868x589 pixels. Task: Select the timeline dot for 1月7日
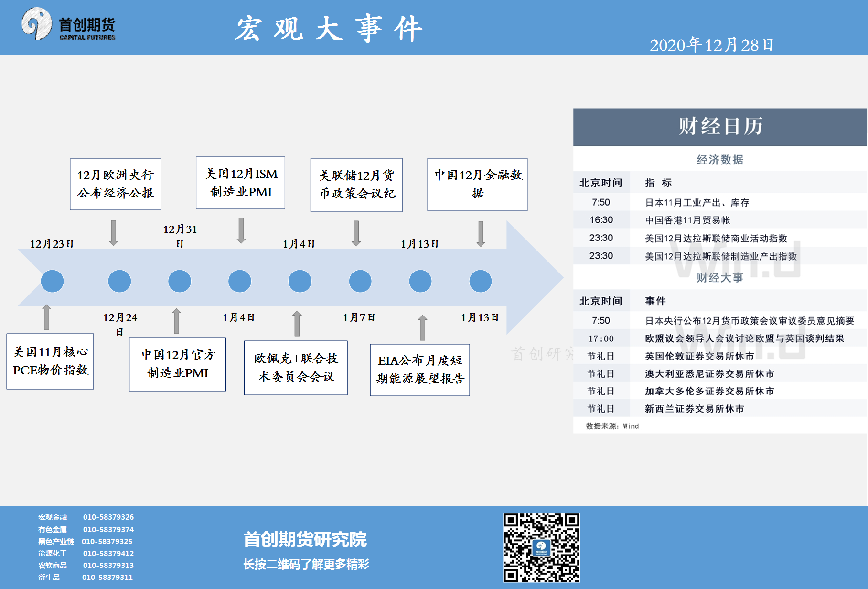[360, 281]
